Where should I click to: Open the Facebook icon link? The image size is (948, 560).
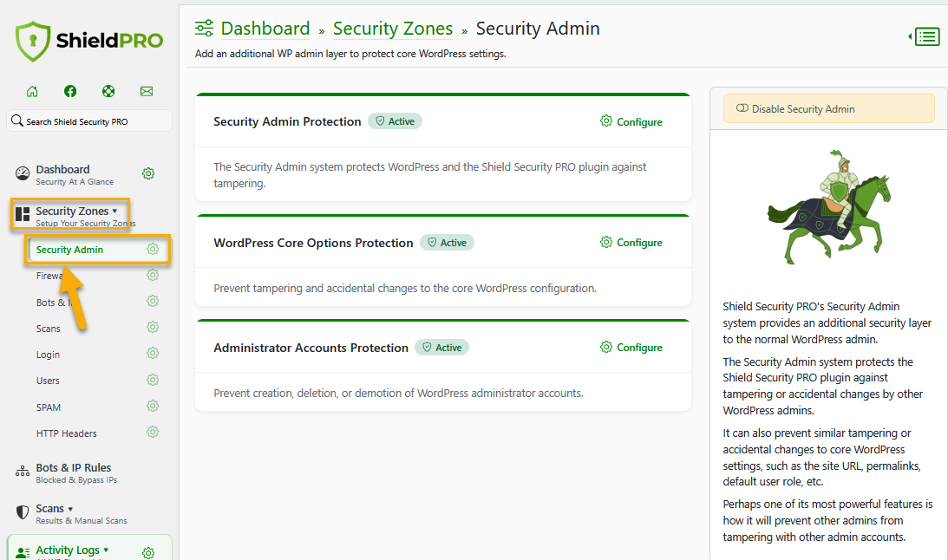[x=70, y=91]
